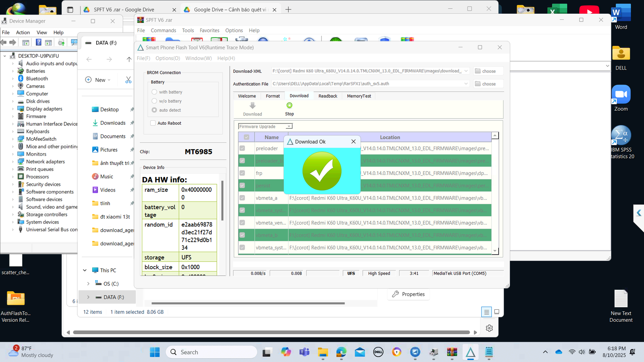Toggle the select-all checkbox in partition table header
This screenshot has width=644, height=362.
(x=246, y=137)
